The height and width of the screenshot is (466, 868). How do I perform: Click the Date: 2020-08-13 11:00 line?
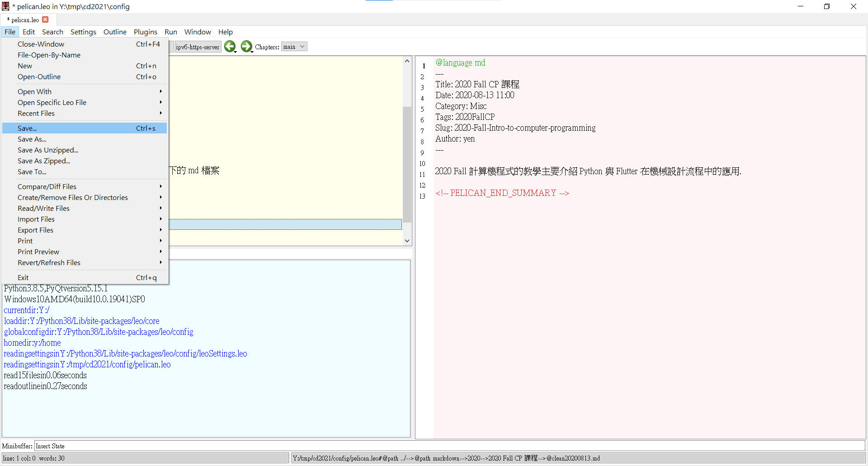[x=475, y=95]
